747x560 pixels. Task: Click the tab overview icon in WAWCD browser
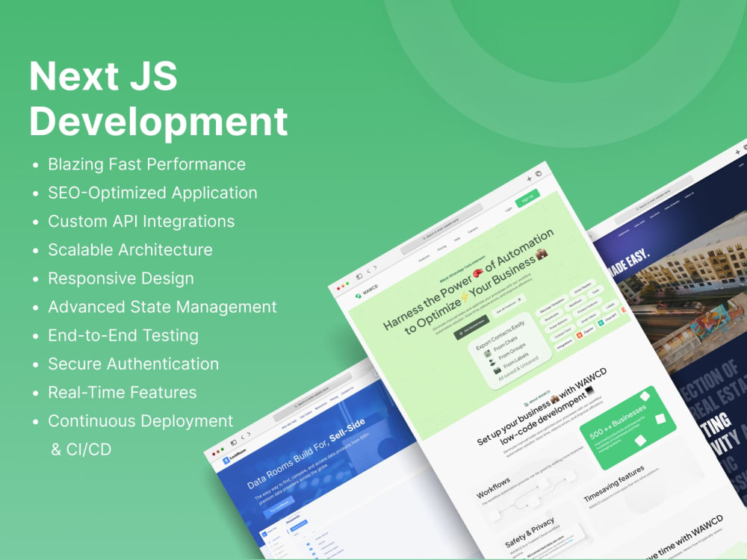539,174
